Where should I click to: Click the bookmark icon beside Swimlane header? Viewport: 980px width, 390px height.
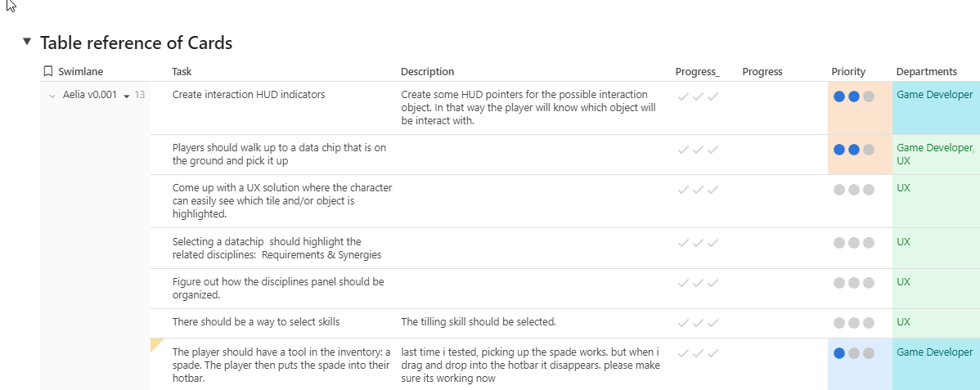(x=48, y=72)
